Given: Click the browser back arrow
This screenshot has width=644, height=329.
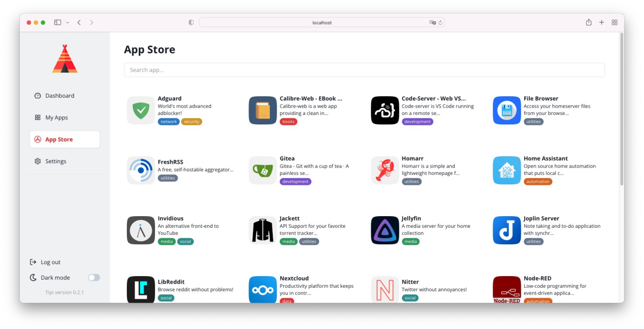Looking at the screenshot, I should point(79,23).
